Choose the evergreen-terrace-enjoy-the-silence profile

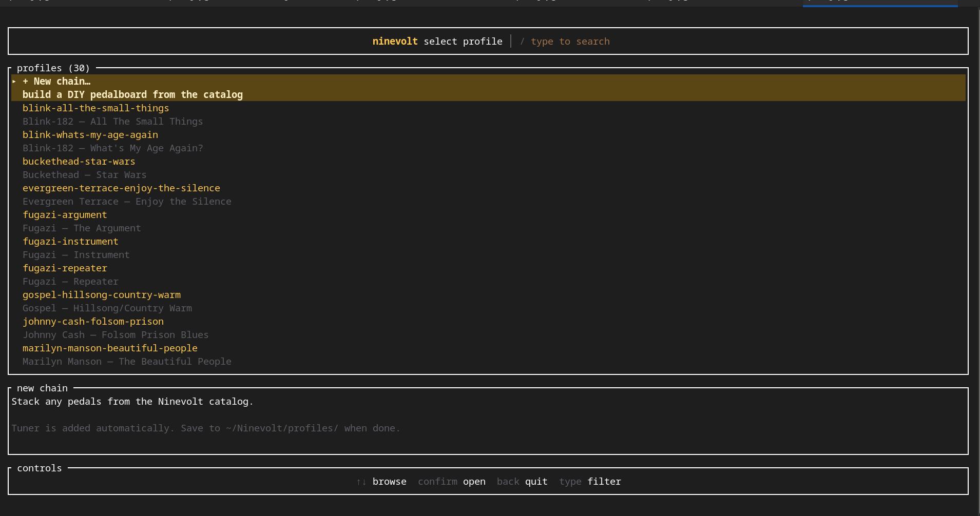tap(121, 188)
